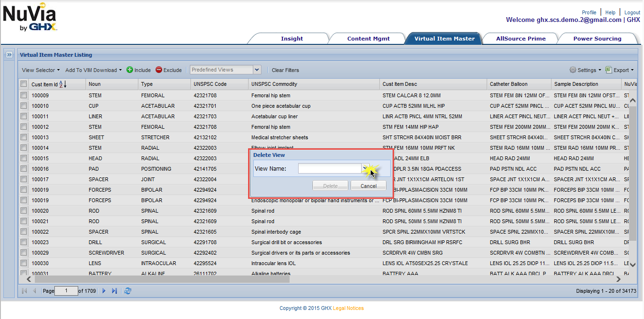Click the Delete View dialog title
644x319 pixels.
269,155
